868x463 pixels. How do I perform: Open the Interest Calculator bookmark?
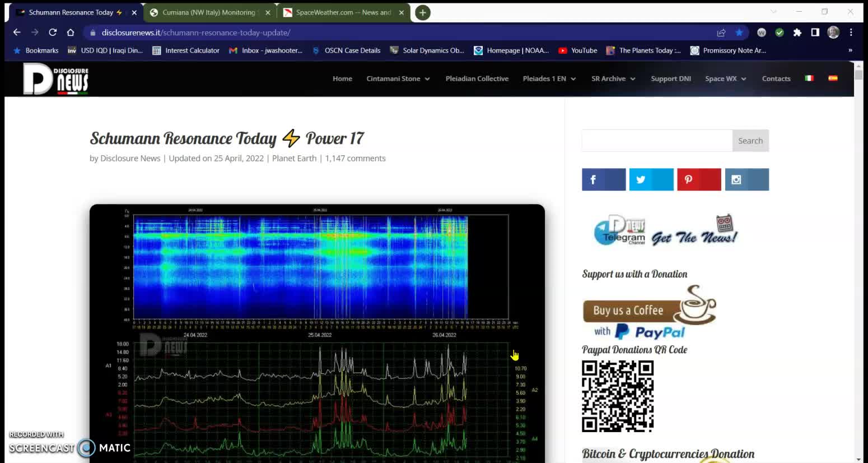coord(186,50)
